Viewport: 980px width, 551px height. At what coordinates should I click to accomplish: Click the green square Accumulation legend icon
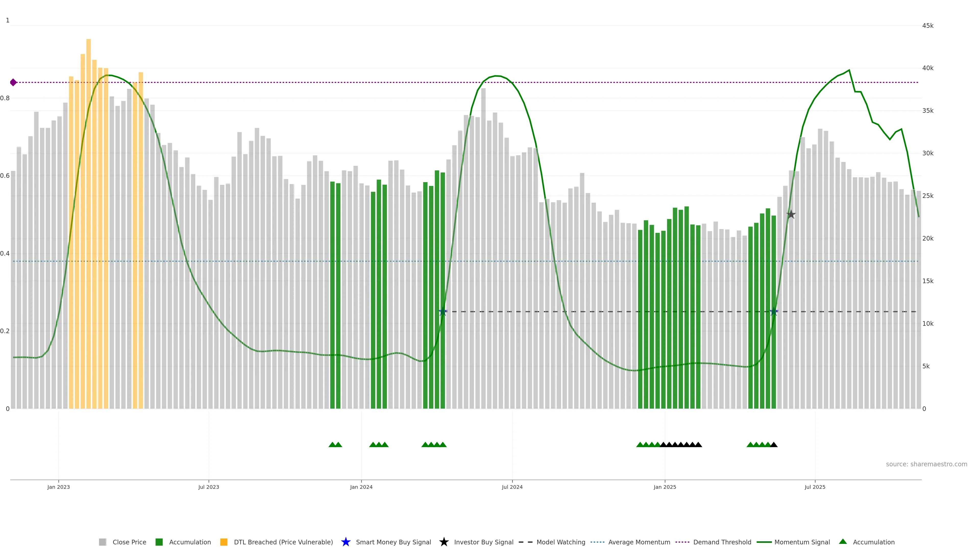159,542
